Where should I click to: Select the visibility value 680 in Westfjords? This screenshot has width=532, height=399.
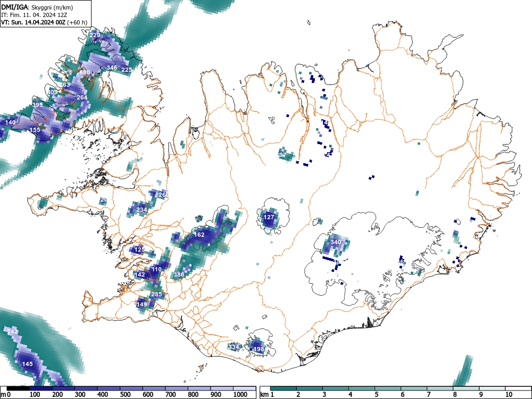tap(85, 72)
